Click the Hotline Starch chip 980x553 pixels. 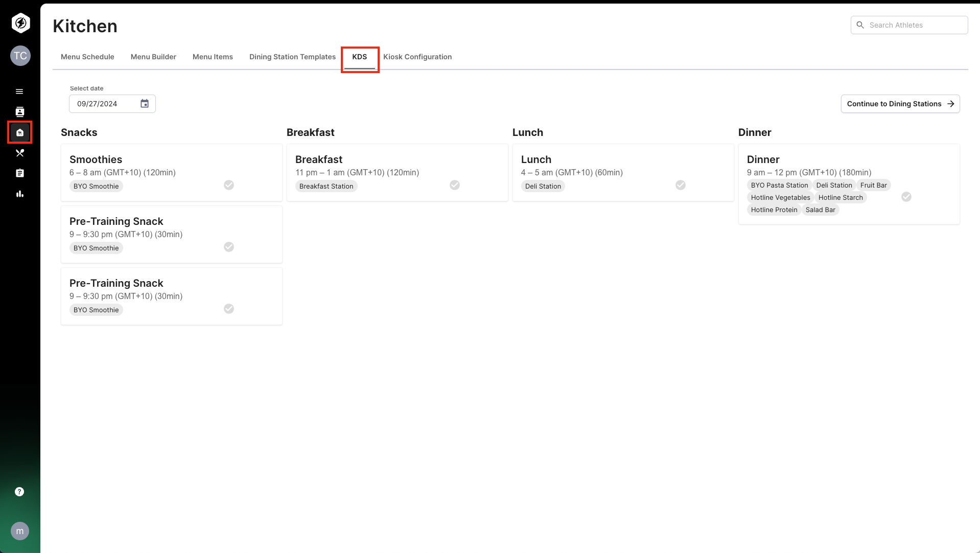pos(841,197)
